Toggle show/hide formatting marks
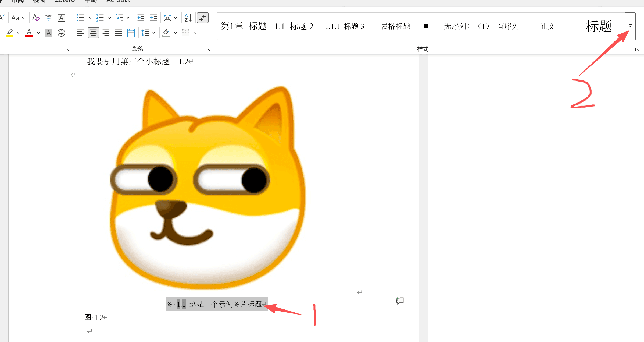Viewport: 644px width, 342px height. click(x=202, y=17)
